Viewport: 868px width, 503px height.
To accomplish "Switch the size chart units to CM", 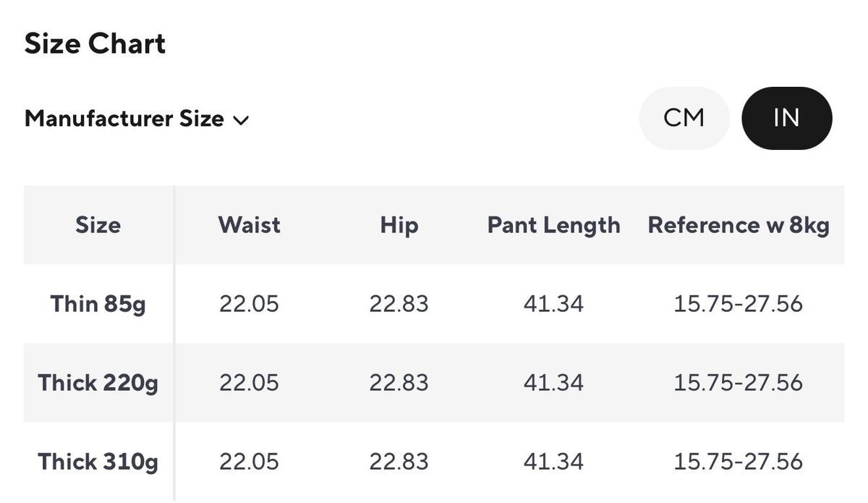I will pos(684,118).
